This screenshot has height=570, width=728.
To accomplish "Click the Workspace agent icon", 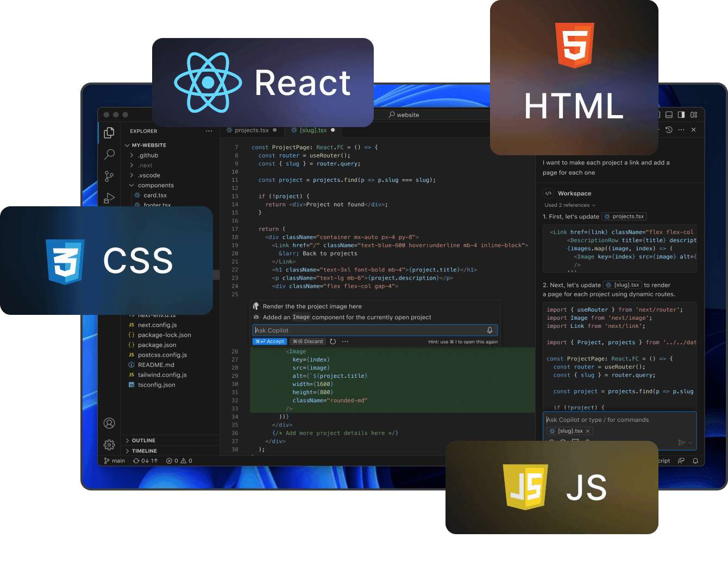I will (549, 193).
